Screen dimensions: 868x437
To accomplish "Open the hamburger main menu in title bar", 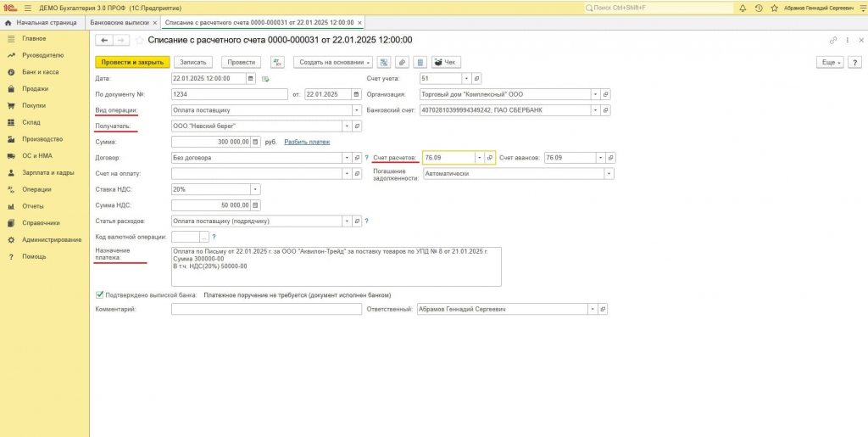I will (28, 8).
